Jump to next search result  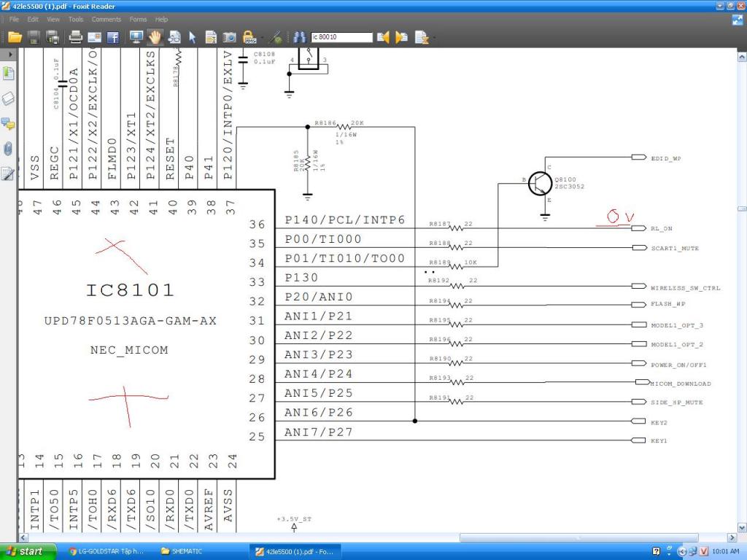(x=401, y=37)
